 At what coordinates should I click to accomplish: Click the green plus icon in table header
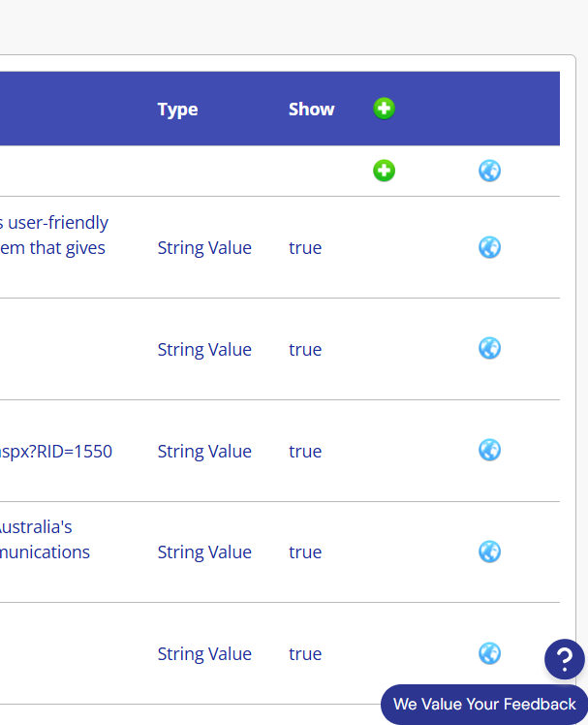(385, 109)
